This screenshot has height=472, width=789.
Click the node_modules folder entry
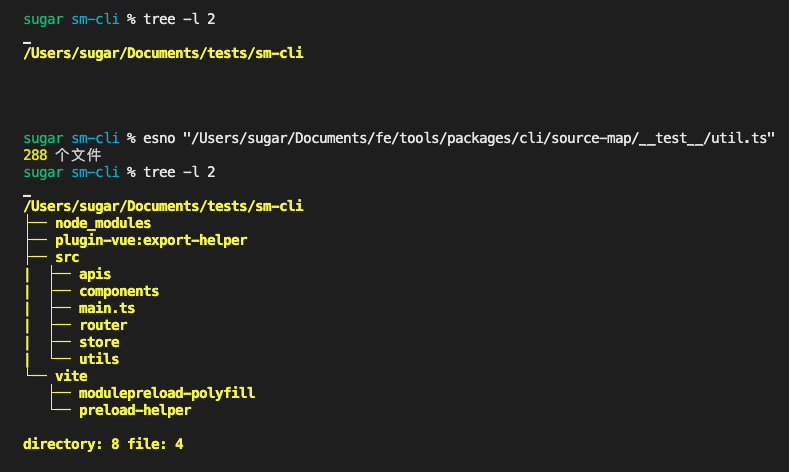[x=103, y=223]
